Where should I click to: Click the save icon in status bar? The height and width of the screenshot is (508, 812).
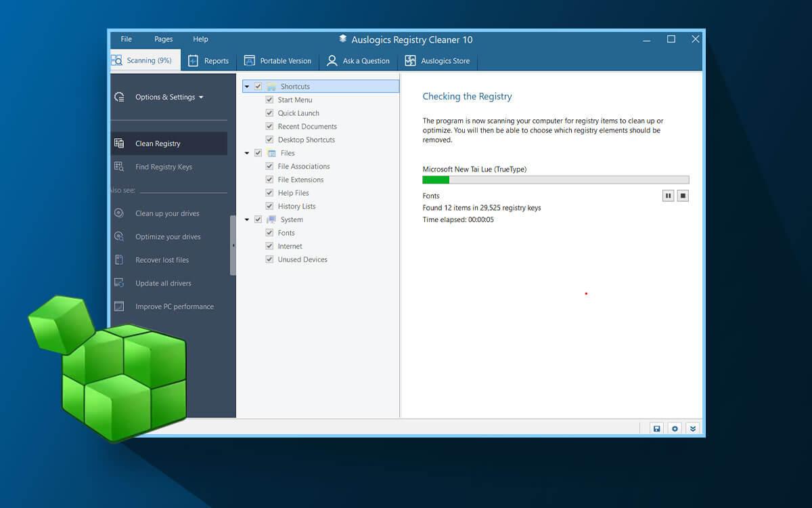pos(656,429)
